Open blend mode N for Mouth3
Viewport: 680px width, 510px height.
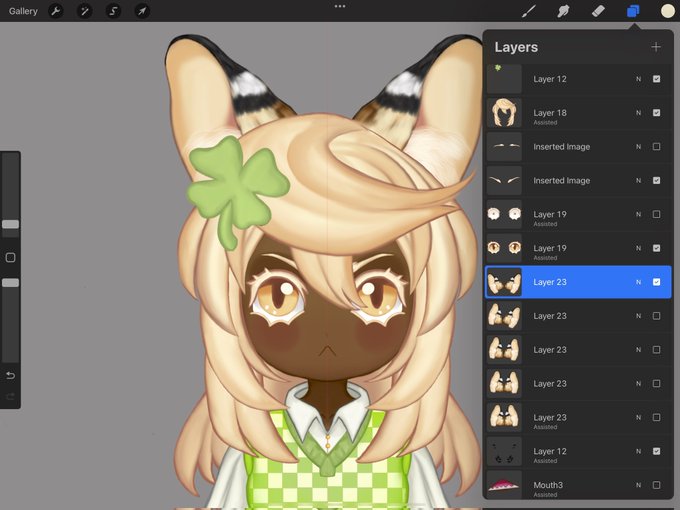coord(638,485)
